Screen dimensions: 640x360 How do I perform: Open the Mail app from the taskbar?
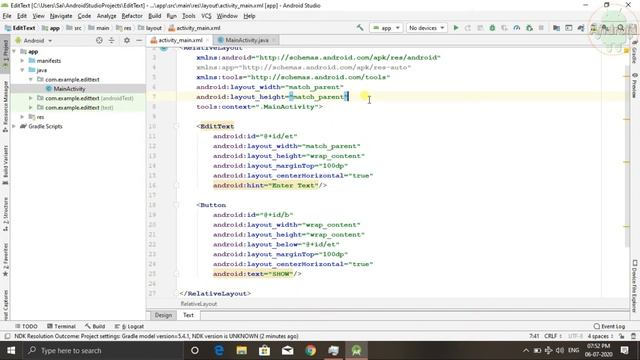pos(287,350)
